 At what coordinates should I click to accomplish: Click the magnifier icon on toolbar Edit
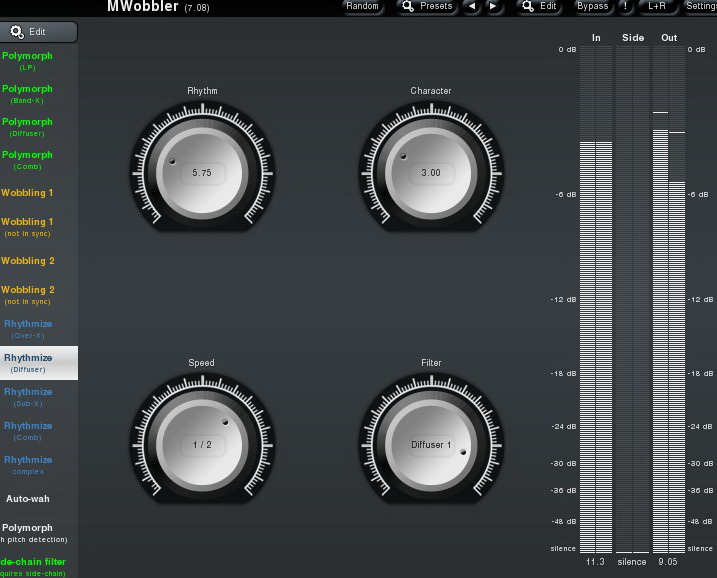pyautogui.click(x=528, y=6)
